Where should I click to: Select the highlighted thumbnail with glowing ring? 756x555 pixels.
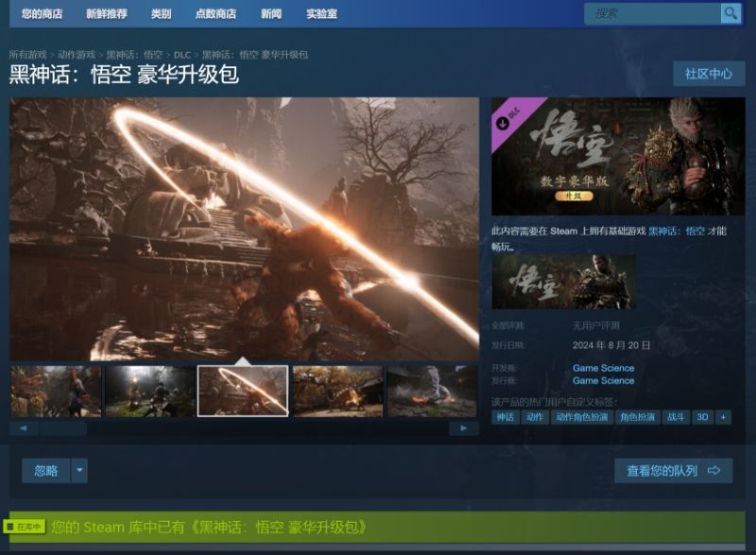click(243, 391)
